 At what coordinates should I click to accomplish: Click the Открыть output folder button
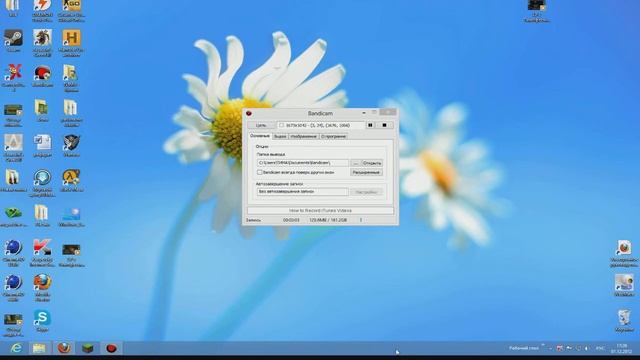(372, 163)
